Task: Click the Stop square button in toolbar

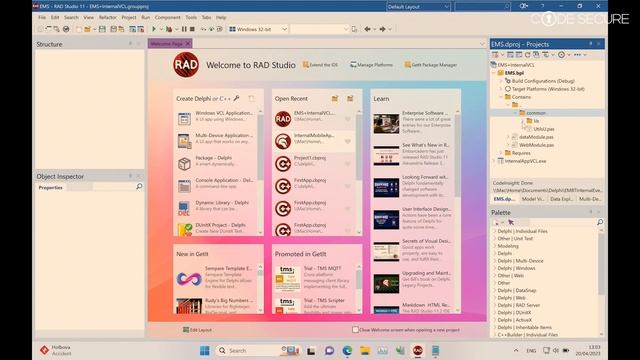Action: [192, 29]
